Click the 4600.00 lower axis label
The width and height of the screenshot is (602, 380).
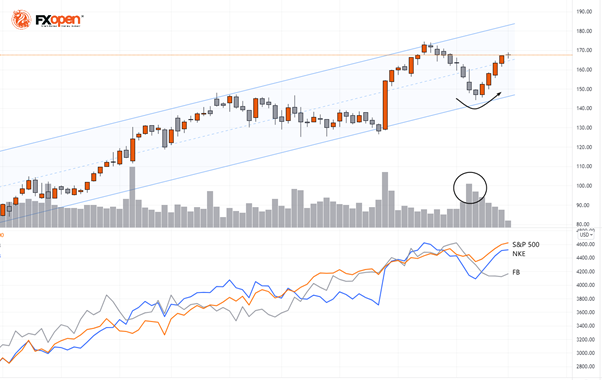tap(585, 244)
